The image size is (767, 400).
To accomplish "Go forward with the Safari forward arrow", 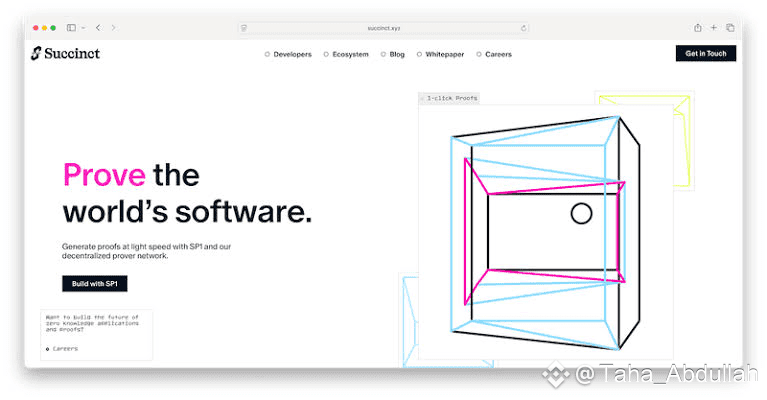I will click(113, 28).
